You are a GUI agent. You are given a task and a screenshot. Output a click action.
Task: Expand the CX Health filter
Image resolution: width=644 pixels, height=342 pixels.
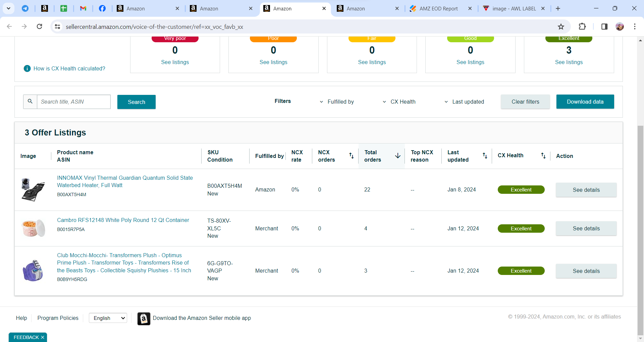pos(399,102)
